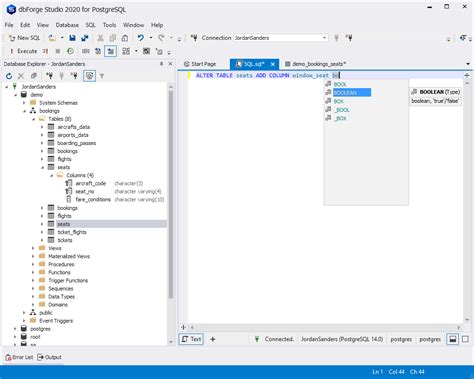Click the icon left of the highlighted toolbar toggle
474x379 pixels.
click(x=98, y=51)
